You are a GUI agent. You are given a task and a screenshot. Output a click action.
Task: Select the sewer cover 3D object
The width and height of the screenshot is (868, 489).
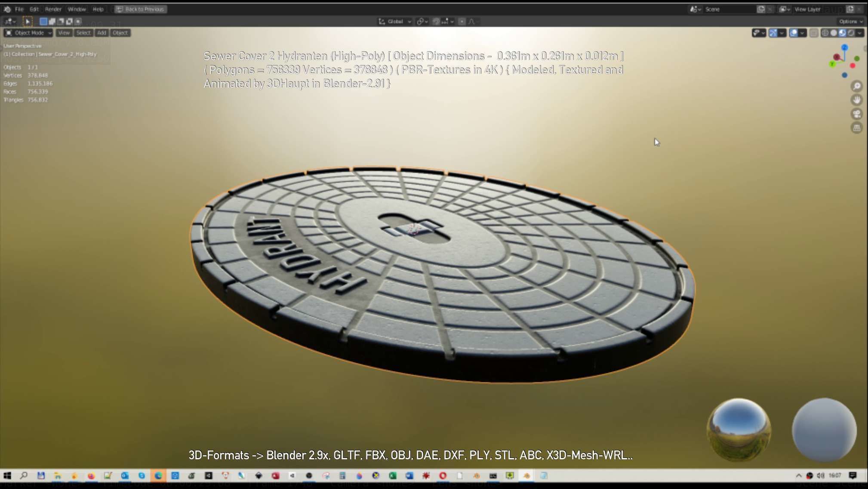[x=442, y=275]
